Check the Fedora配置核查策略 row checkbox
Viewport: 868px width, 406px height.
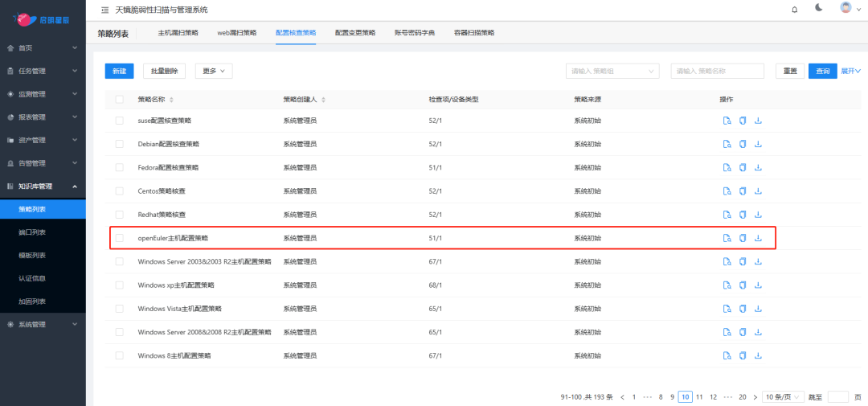[x=120, y=168]
